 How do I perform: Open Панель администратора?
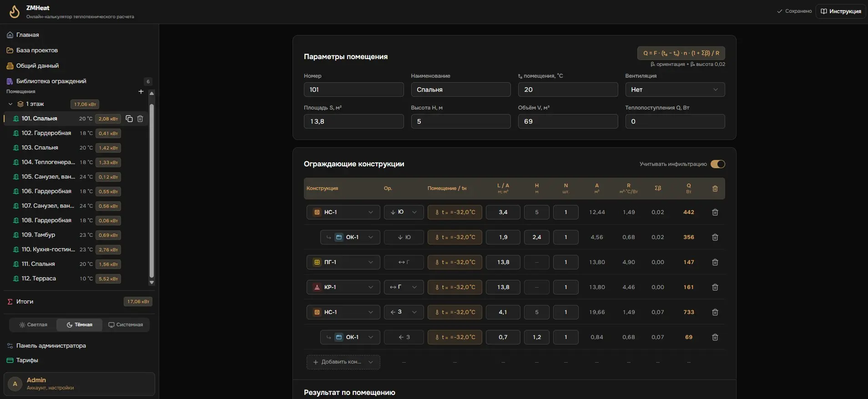pos(79,346)
